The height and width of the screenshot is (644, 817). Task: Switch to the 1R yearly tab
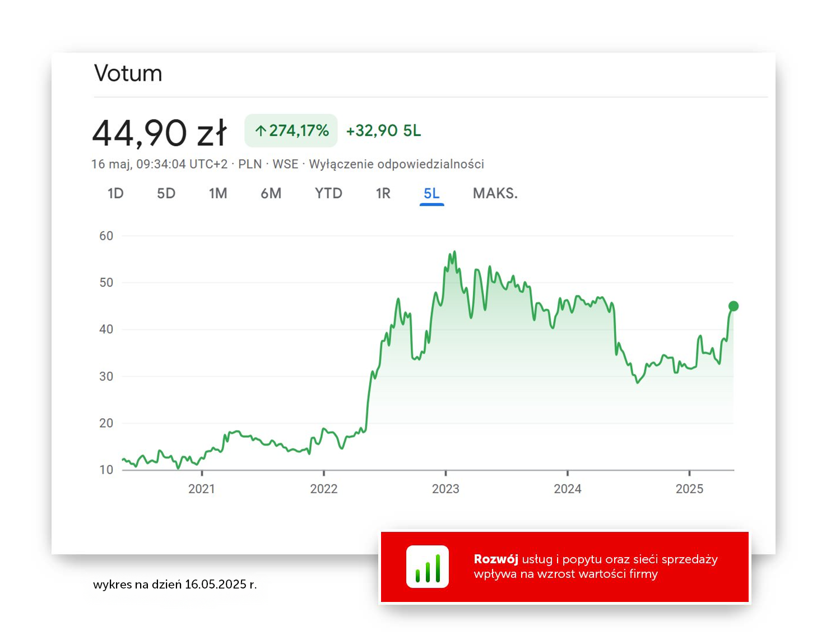[383, 193]
